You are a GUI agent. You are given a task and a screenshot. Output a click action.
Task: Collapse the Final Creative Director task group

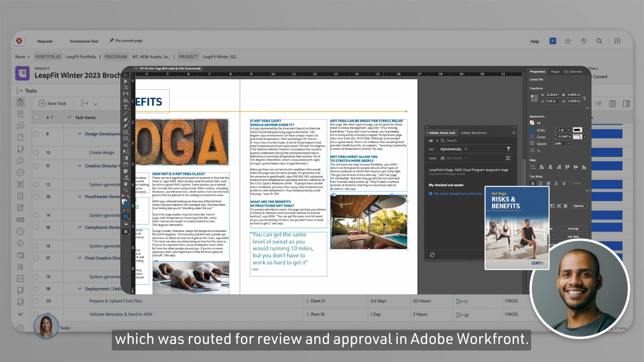[x=79, y=258]
